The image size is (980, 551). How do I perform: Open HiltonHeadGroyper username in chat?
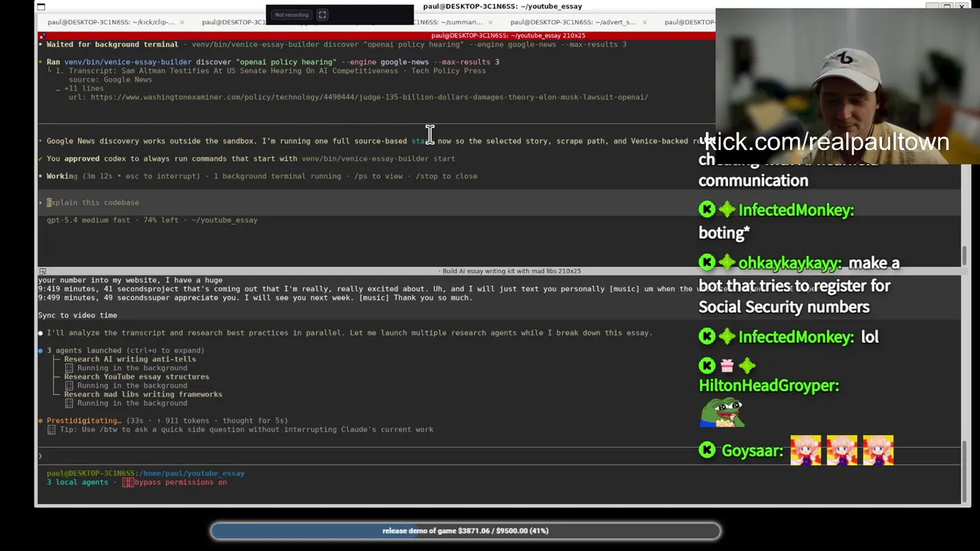tap(769, 386)
